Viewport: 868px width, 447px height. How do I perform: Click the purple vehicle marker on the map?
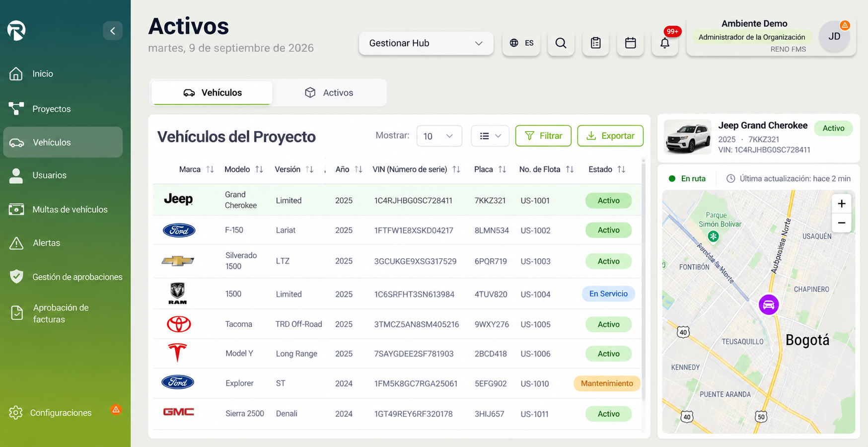tap(768, 304)
